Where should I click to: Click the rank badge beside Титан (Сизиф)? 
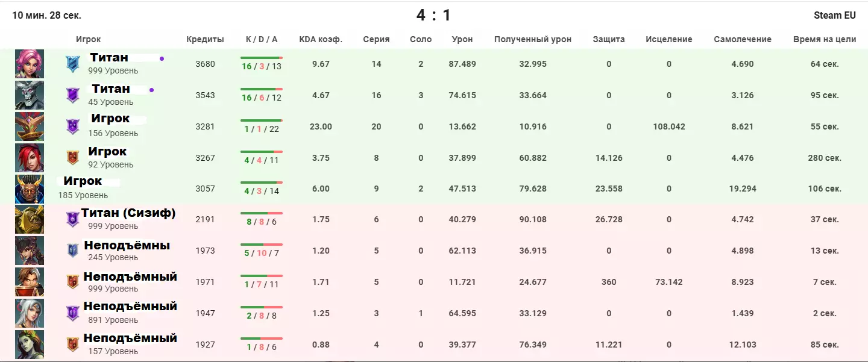[73, 219]
